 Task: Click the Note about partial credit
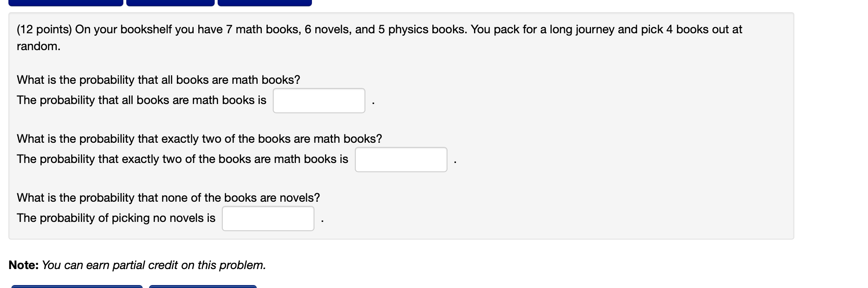138,265
